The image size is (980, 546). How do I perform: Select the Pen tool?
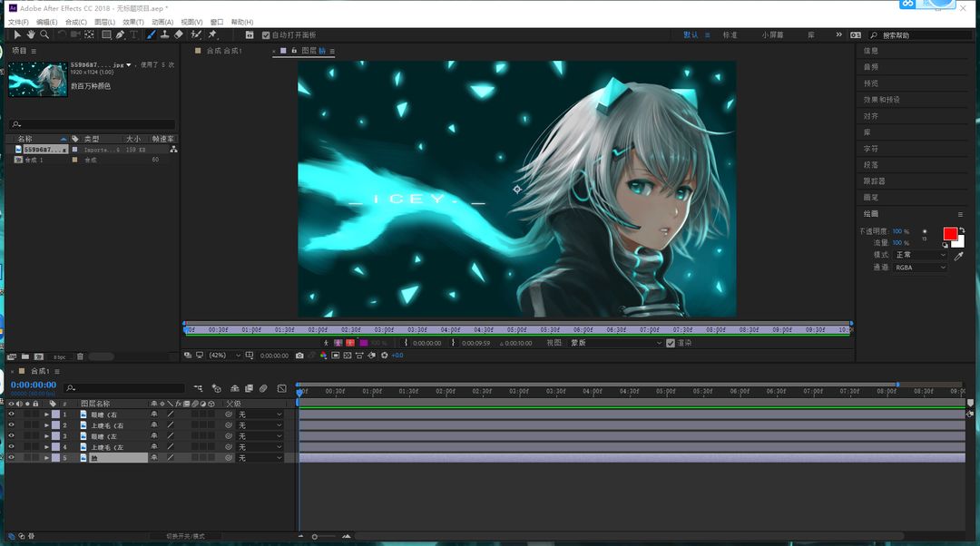[x=120, y=35]
